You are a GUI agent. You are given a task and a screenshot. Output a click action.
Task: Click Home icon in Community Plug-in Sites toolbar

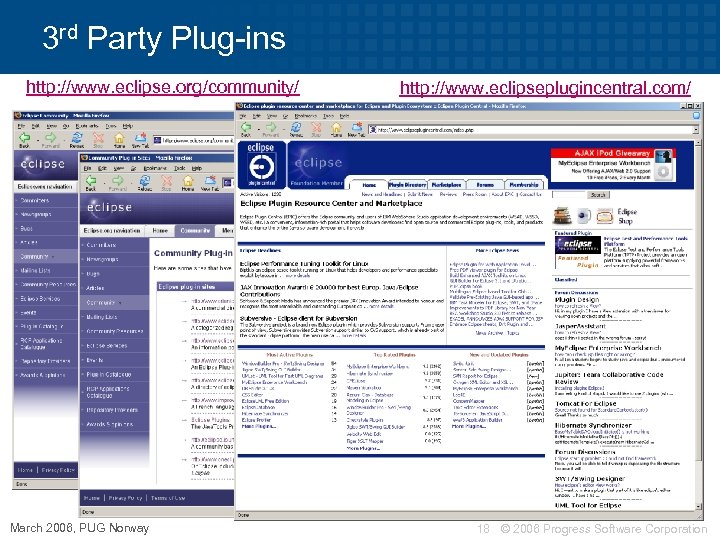click(188, 182)
